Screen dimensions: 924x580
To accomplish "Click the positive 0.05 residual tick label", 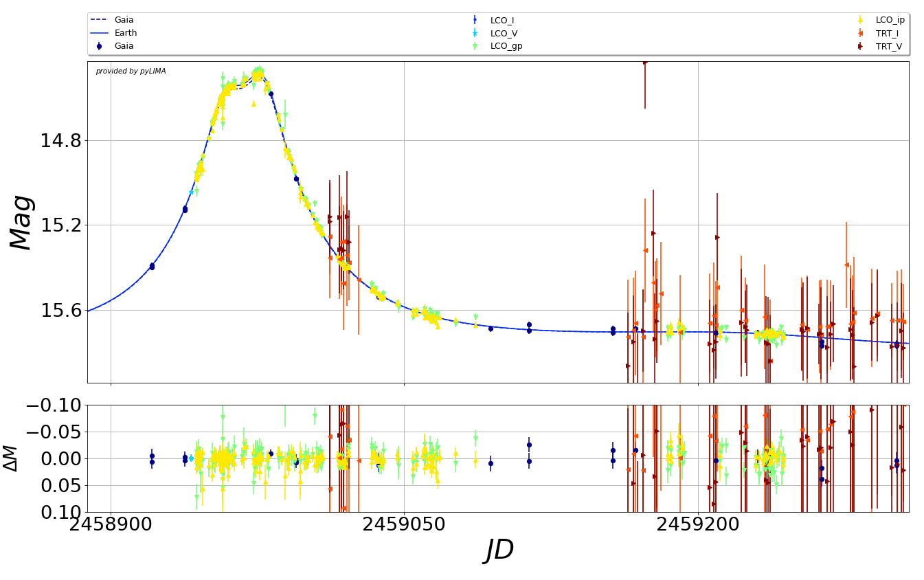I will coord(60,486).
